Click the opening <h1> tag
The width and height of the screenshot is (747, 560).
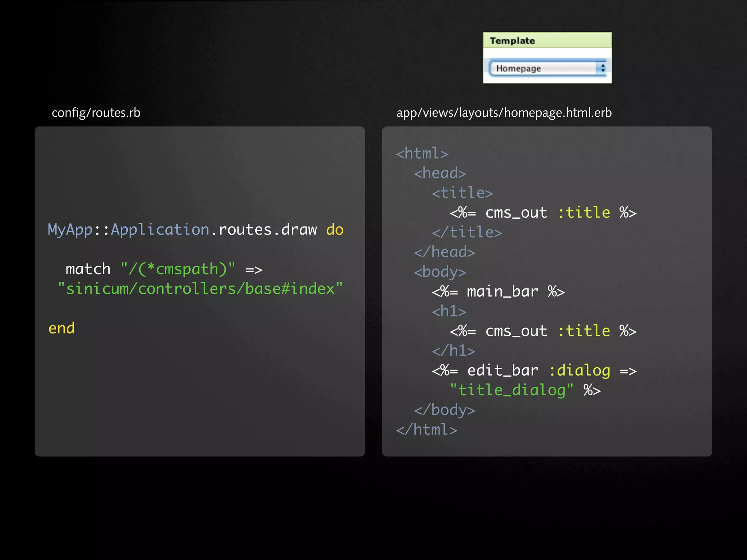(x=449, y=311)
